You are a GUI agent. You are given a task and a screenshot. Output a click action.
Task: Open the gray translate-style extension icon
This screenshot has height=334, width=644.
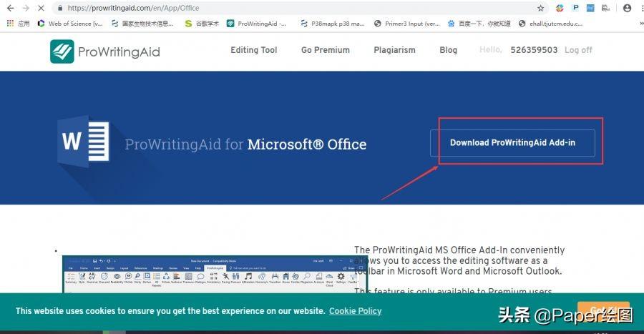point(605,8)
